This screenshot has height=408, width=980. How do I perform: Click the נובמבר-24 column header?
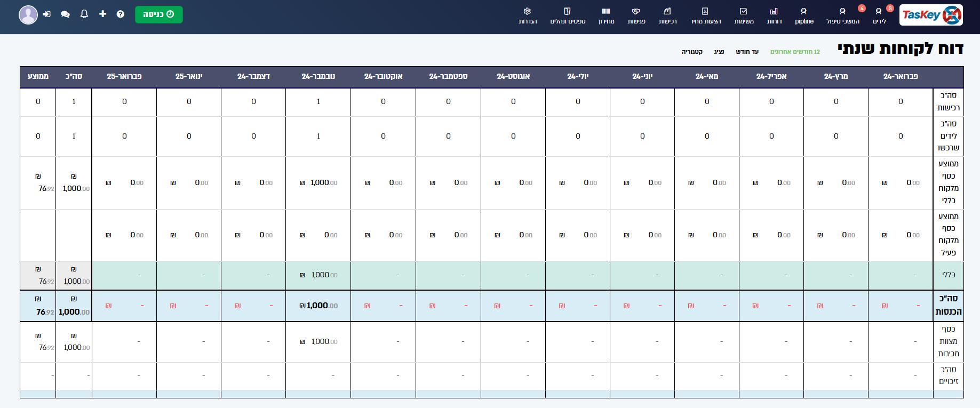(x=318, y=77)
